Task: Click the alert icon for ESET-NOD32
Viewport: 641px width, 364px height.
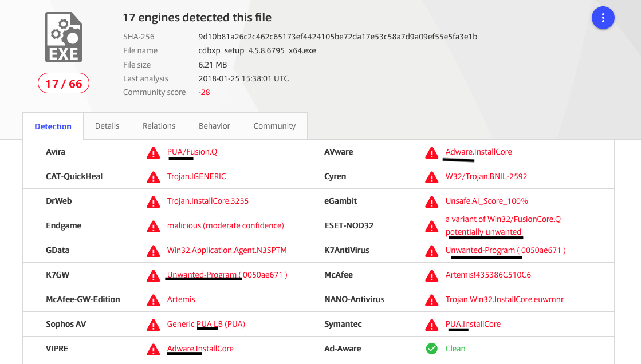Action: click(431, 226)
